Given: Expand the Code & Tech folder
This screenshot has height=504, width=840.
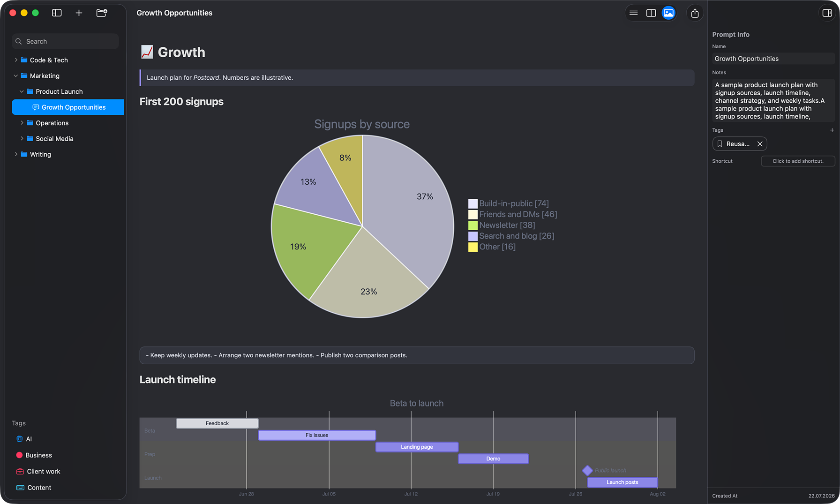Looking at the screenshot, I should click(x=16, y=60).
